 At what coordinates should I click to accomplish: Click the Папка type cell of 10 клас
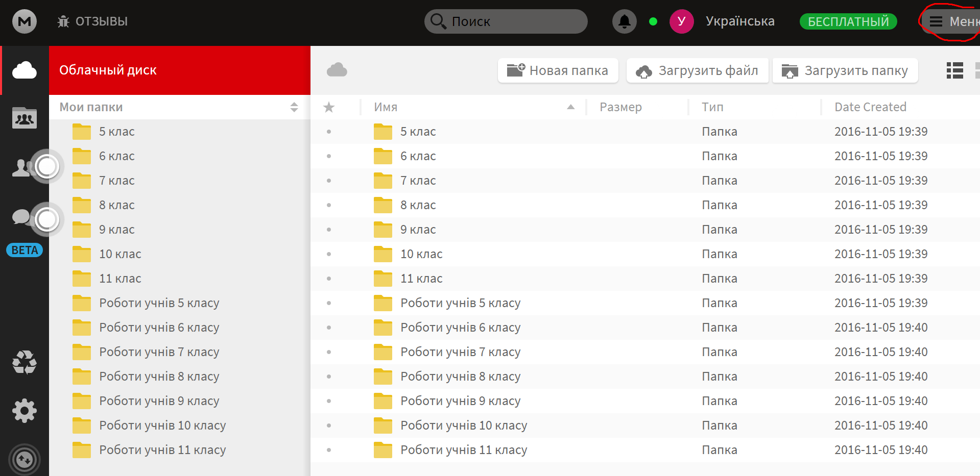coord(720,254)
